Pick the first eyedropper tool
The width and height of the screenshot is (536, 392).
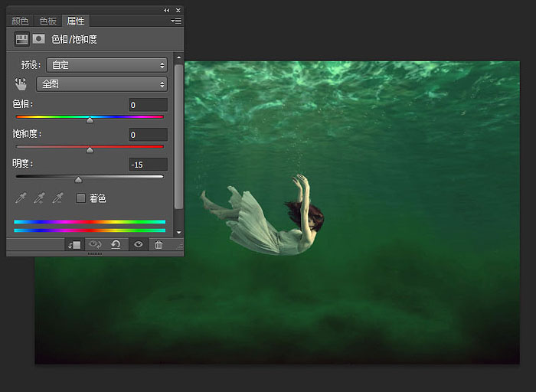(21, 198)
